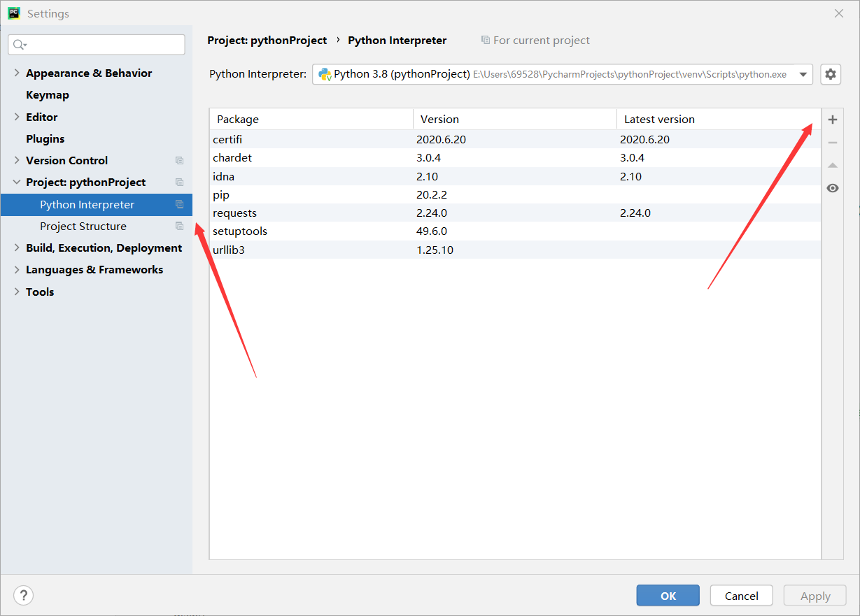Click the help question mark icon

(x=23, y=596)
